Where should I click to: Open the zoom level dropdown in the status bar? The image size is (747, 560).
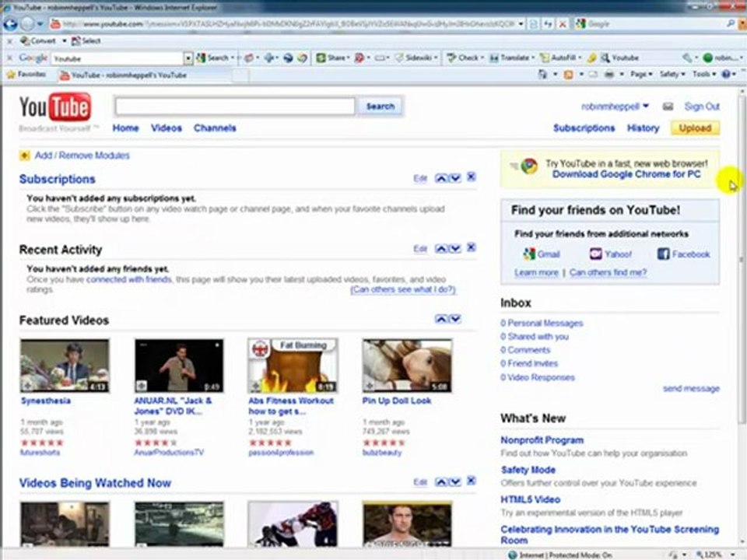click(x=734, y=555)
